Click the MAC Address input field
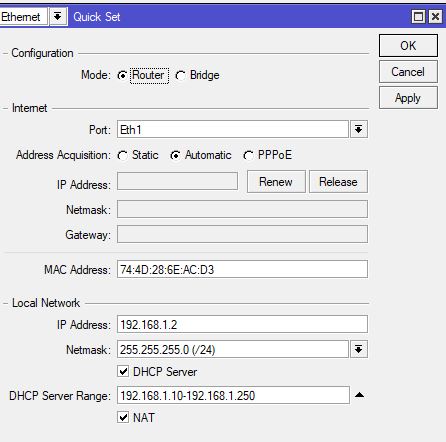 pyautogui.click(x=242, y=269)
